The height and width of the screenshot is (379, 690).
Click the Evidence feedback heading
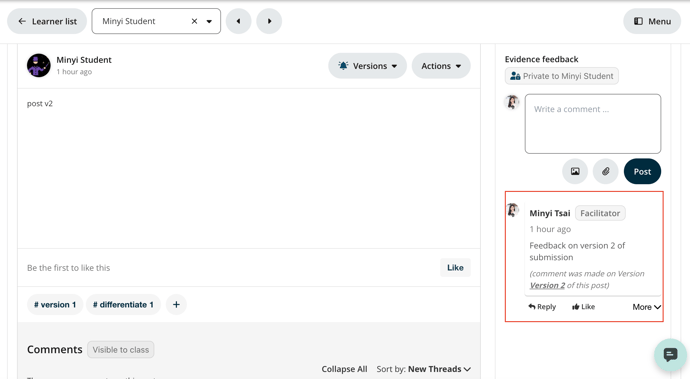[x=541, y=59]
